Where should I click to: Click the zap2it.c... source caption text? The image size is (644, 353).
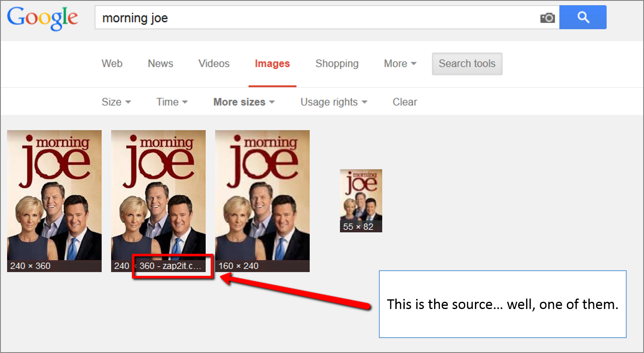pyautogui.click(x=182, y=266)
